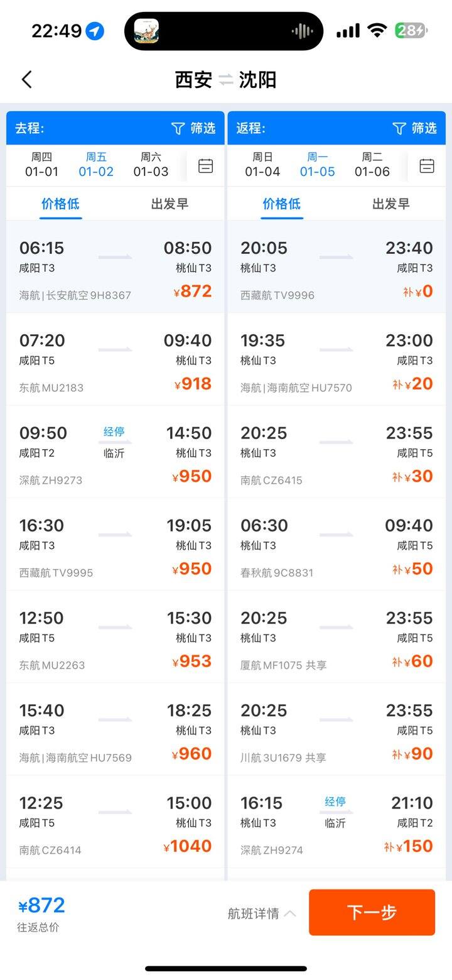Tap the Dynamic Island app thumbnail
Screen dimensions: 452x980
(146, 31)
